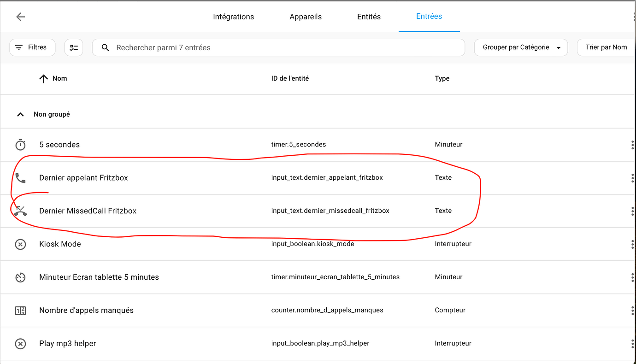
Task: Open the three-dot menu for the 5 secondes timer
Action: (x=632, y=144)
